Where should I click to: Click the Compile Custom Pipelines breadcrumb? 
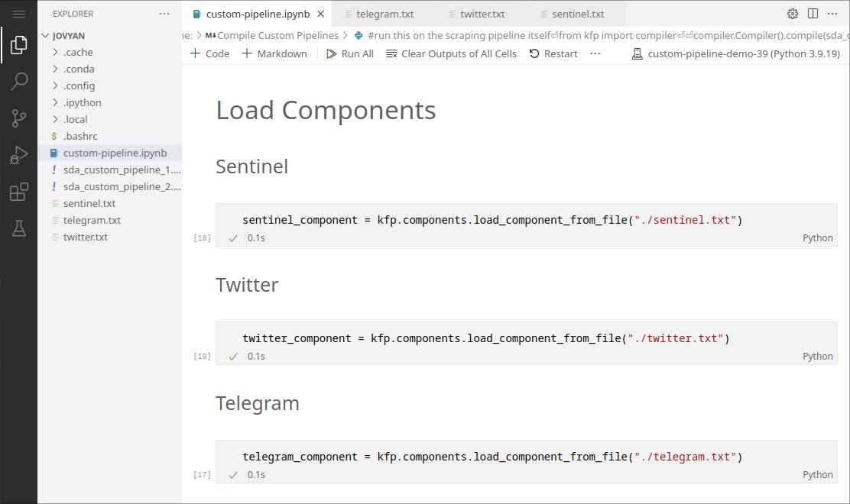(271, 36)
